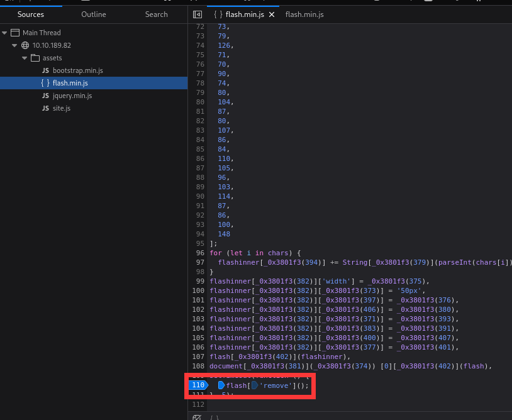Add a breakpoint on line 97 gutter
The width and height of the screenshot is (512, 420).
coord(200,262)
